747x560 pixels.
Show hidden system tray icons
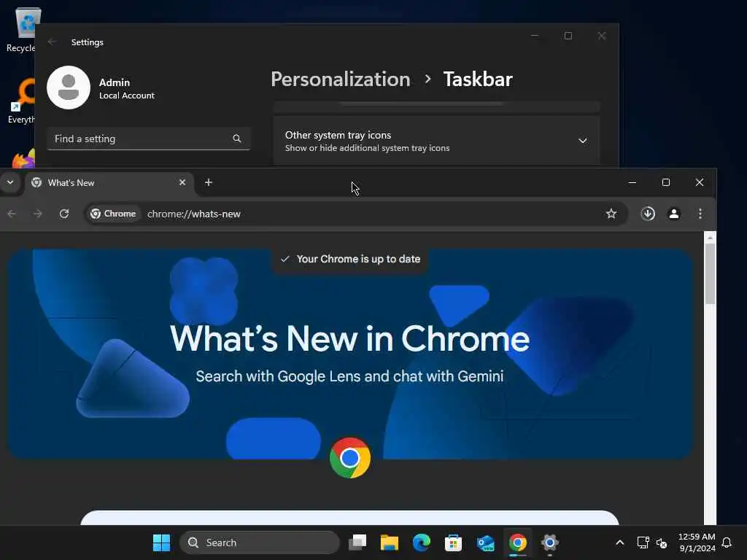[620, 542]
